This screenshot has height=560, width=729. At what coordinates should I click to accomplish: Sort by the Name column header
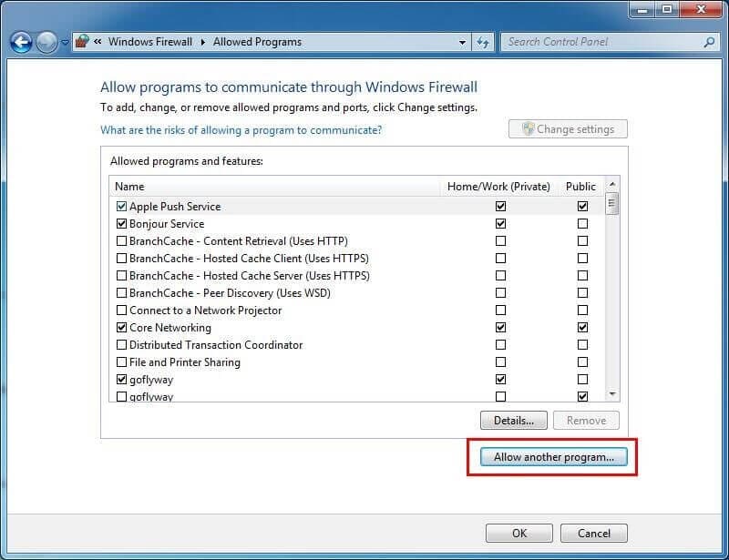274,187
